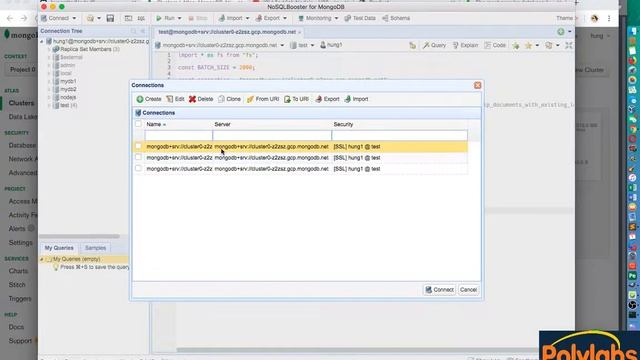Tick the select-all checkbox beside the Name header
Screen dimensions: 640x360
(138, 124)
